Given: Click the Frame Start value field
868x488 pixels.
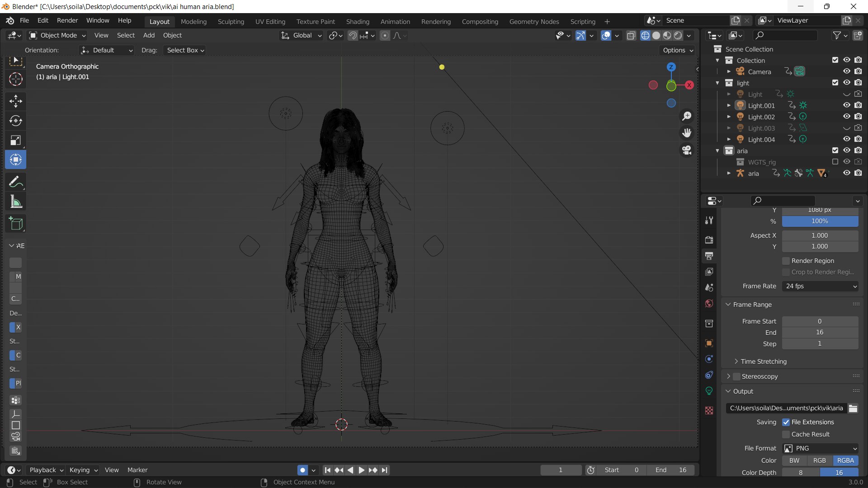Looking at the screenshot, I should click(x=820, y=321).
